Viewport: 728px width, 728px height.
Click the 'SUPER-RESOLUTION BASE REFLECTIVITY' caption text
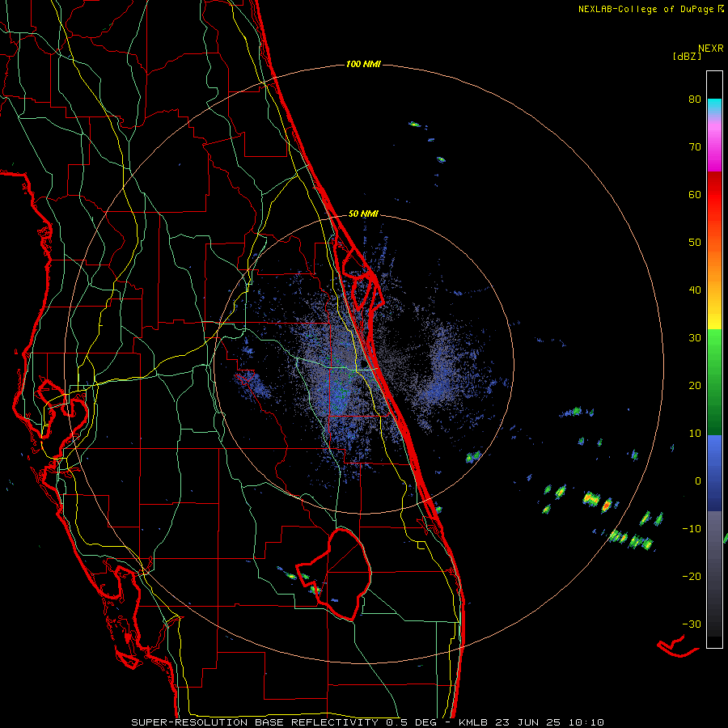point(255,722)
